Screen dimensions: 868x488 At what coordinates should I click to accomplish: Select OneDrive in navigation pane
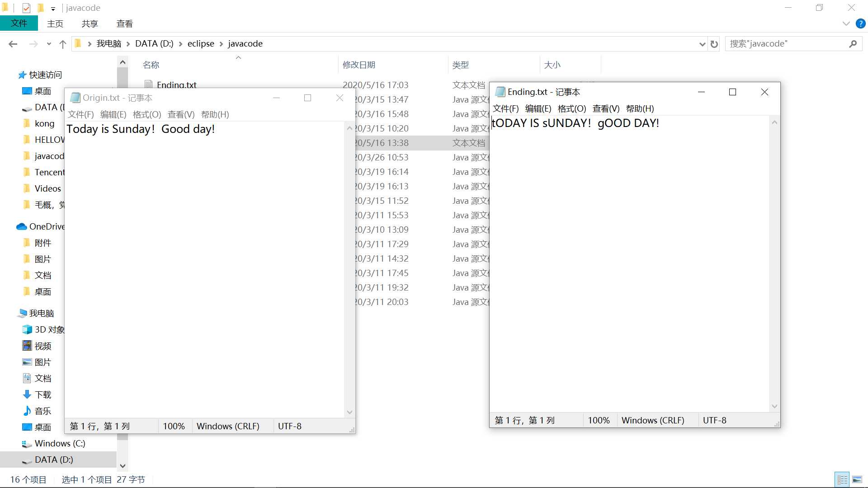pos(47,227)
